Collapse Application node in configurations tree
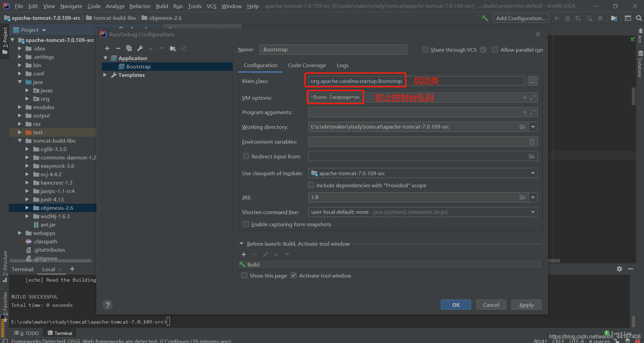 click(x=105, y=58)
